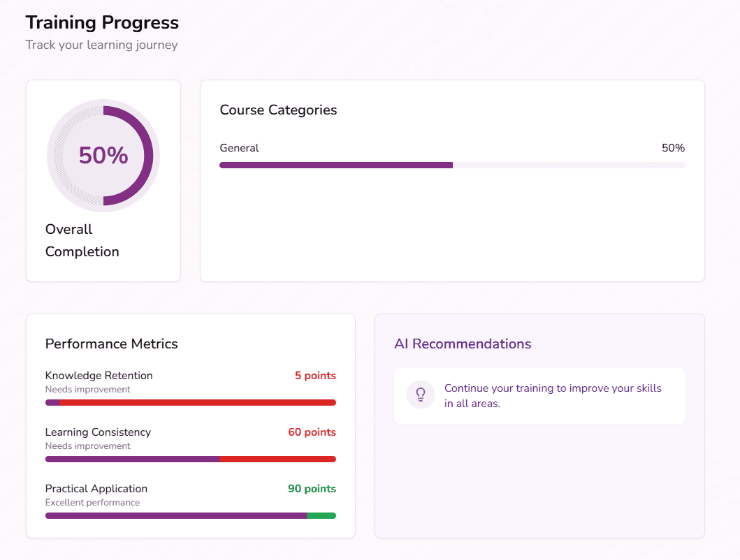Click the skills improvement recommendation text
The image size is (740, 560).
click(551, 395)
